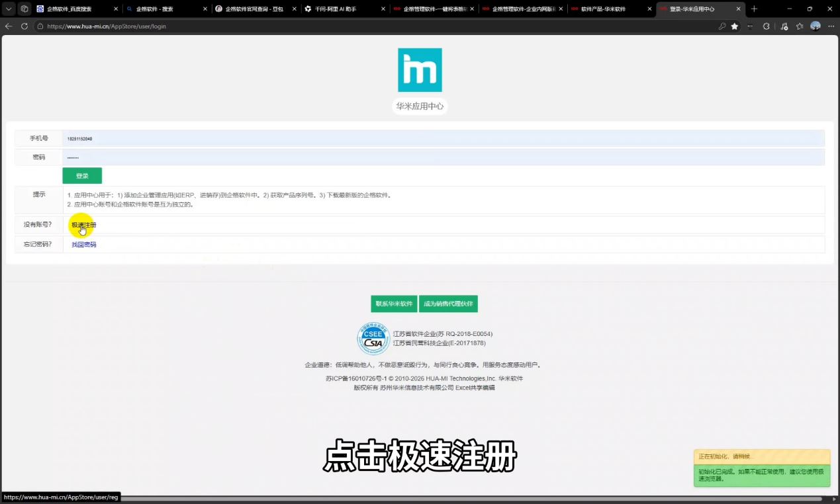Image resolution: width=840 pixels, height=504 pixels.
Task: Click the 华米应用中心 logo image
Action: [420, 69]
